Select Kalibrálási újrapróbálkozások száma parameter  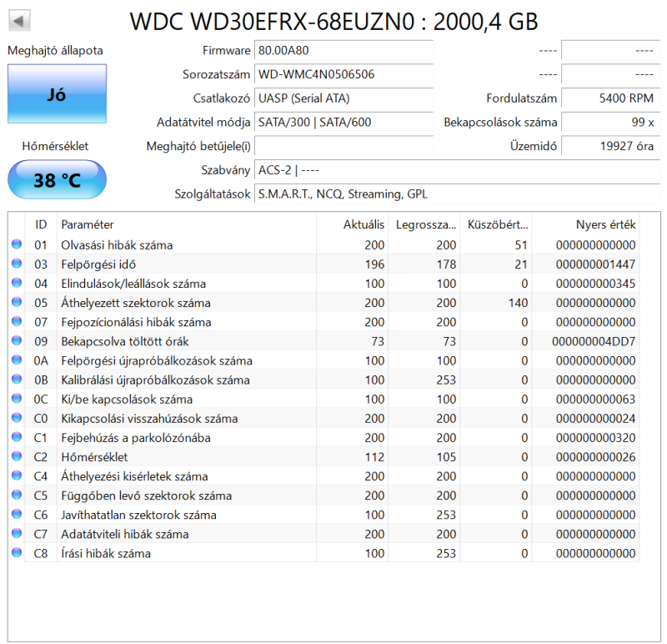[155, 380]
